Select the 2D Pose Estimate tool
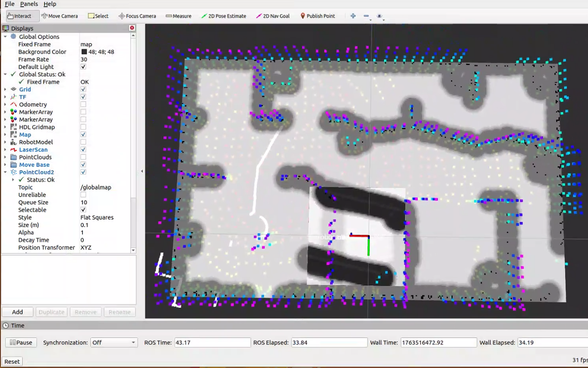This screenshot has width=588, height=368. click(223, 16)
